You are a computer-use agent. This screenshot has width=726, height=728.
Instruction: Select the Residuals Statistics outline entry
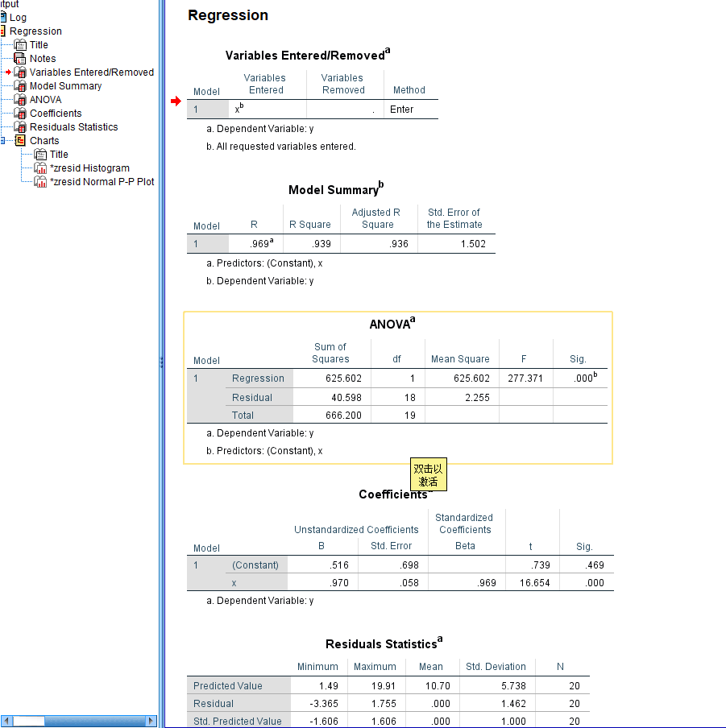point(74,127)
